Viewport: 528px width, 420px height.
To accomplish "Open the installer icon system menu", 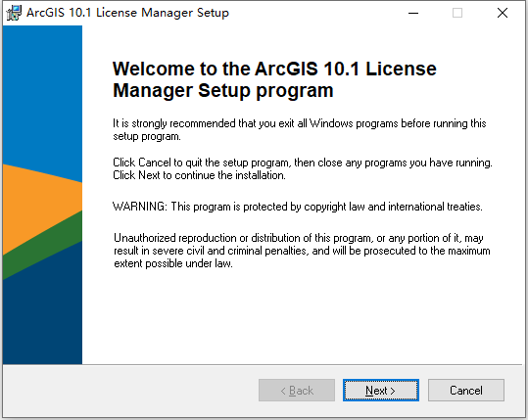I will click(x=14, y=13).
